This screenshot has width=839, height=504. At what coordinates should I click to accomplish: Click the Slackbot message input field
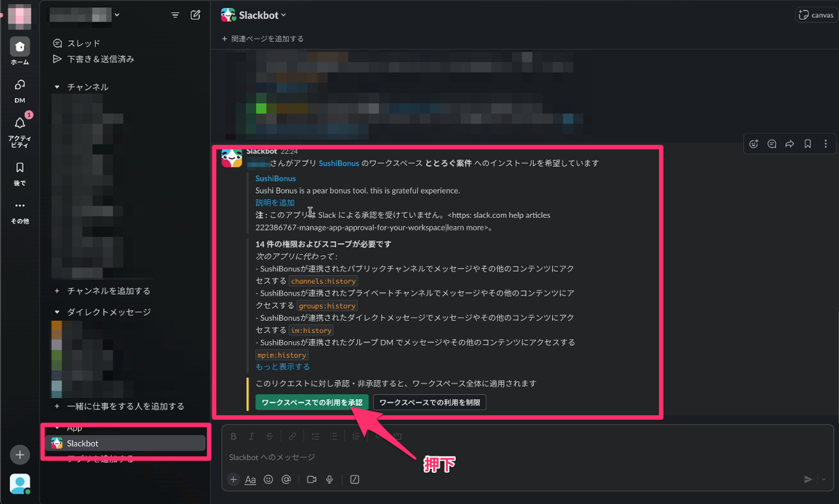(527, 457)
